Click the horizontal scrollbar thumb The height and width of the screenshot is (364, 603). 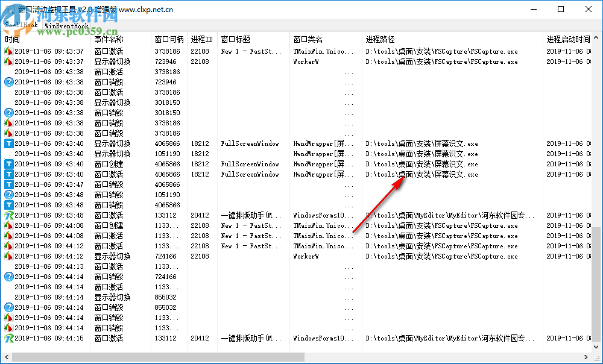click(x=158, y=357)
